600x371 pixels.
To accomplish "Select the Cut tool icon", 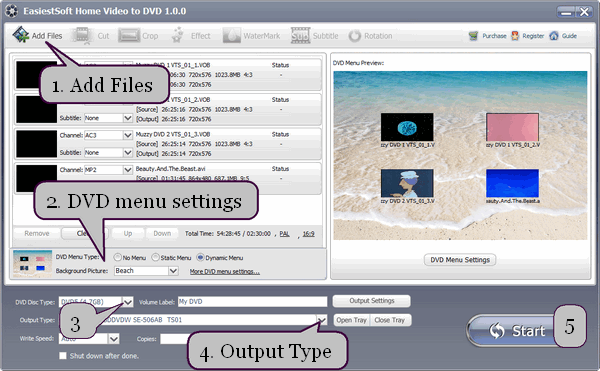I will click(x=83, y=36).
